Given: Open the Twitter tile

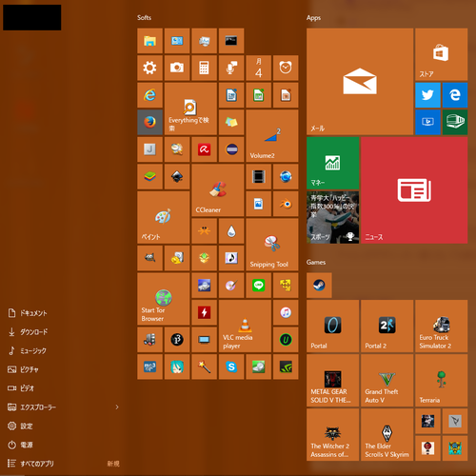Looking at the screenshot, I should (427, 95).
